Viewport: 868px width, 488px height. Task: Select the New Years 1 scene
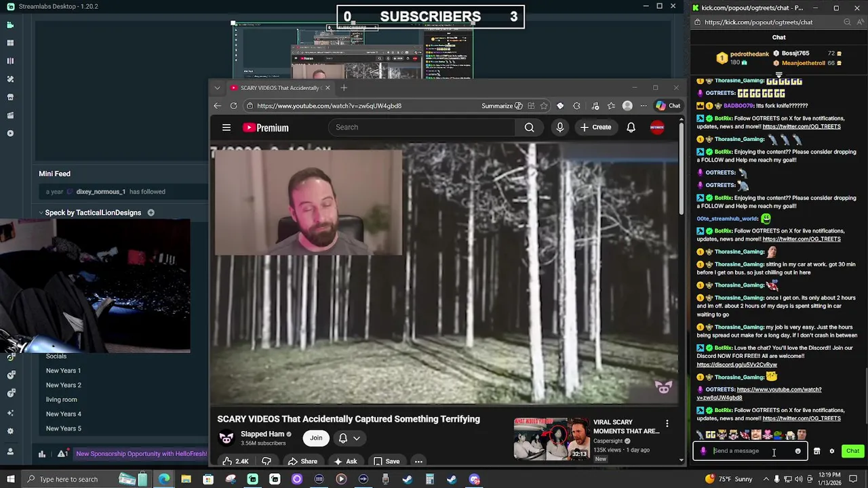click(63, 371)
